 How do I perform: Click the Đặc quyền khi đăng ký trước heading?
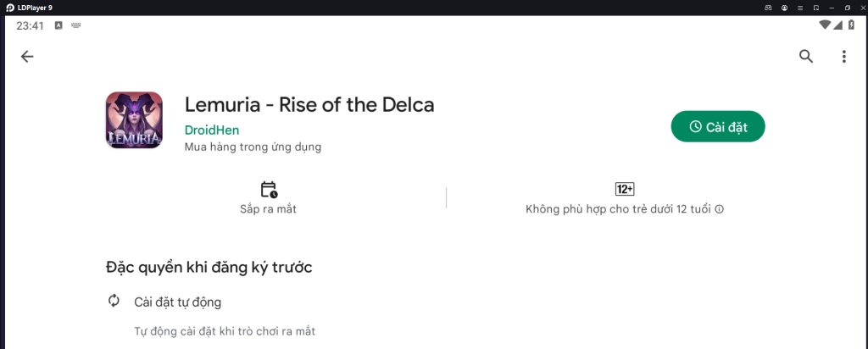[x=209, y=268]
